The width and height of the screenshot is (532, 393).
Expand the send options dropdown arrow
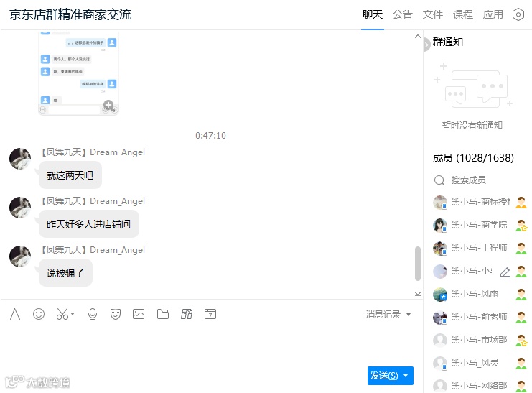coord(406,376)
